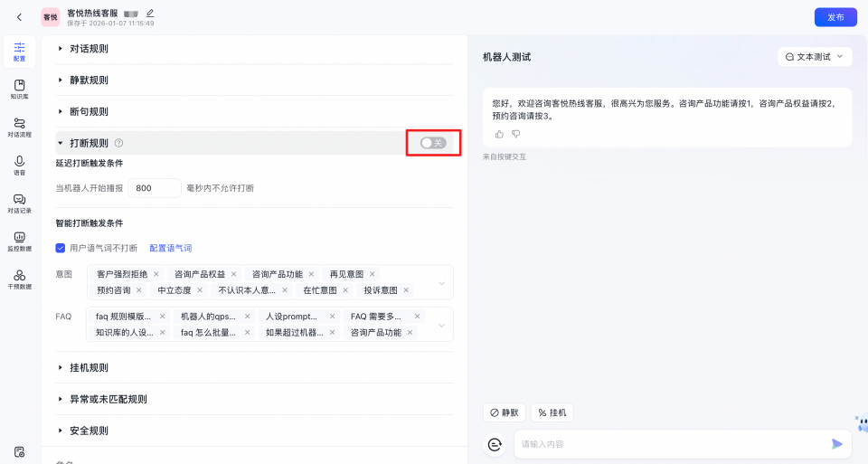Remove the 客户强烈拒绝 intent tag
This screenshot has height=464, width=868.
156,274
